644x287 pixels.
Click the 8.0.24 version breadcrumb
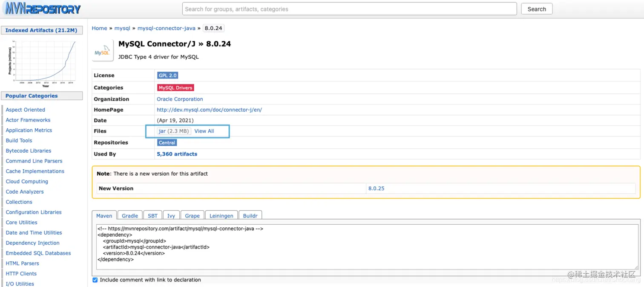pyautogui.click(x=213, y=28)
